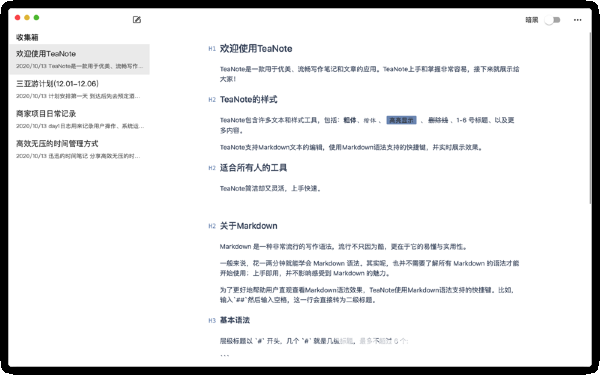Click the H2 marker beside TeaNote的样式
The width and height of the screenshot is (600, 375).
212,99
